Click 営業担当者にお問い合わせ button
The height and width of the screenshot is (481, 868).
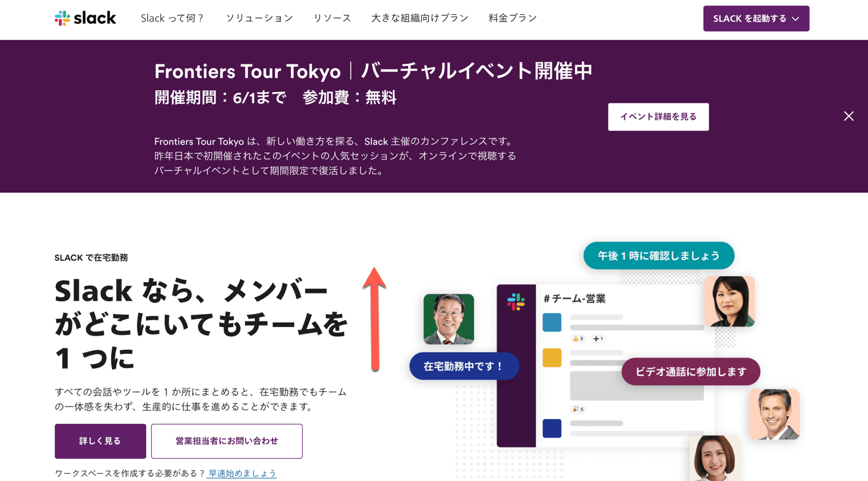[x=227, y=441]
